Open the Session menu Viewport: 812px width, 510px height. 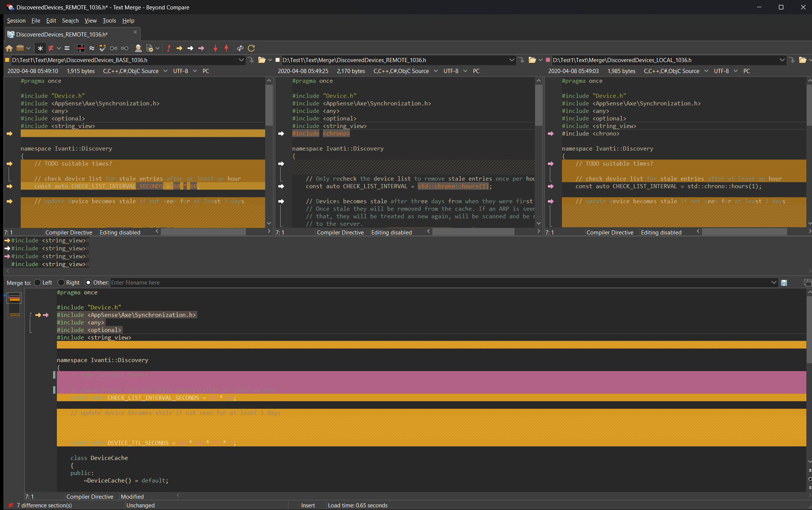(x=16, y=21)
